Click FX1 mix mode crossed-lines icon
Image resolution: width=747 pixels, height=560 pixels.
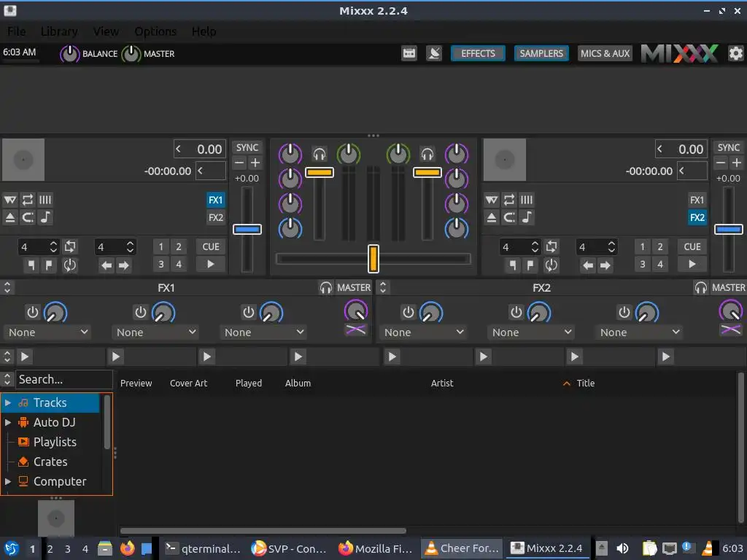click(356, 330)
